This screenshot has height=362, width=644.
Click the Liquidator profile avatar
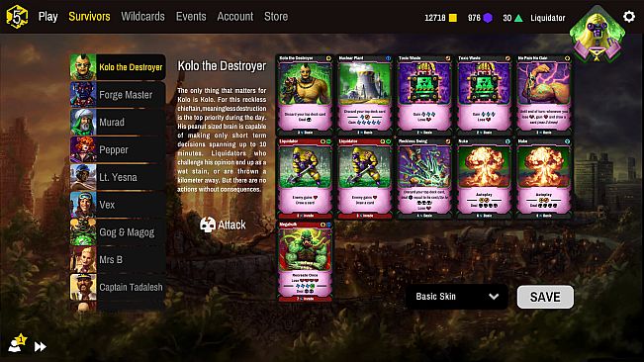[597, 34]
